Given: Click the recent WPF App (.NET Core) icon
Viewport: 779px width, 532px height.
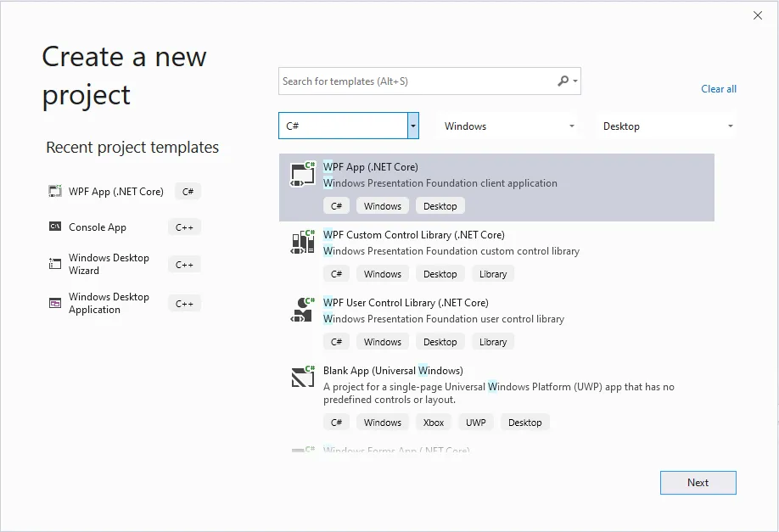Looking at the screenshot, I should (x=55, y=192).
